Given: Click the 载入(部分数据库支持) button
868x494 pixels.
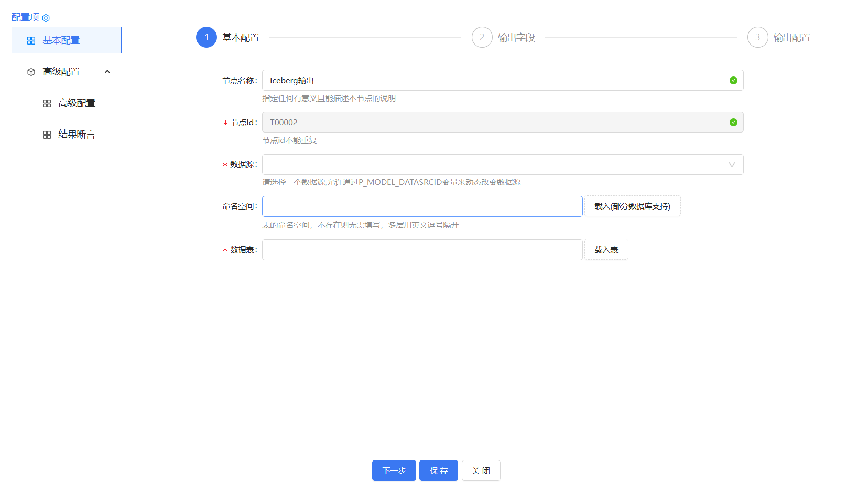Looking at the screenshot, I should coord(632,206).
